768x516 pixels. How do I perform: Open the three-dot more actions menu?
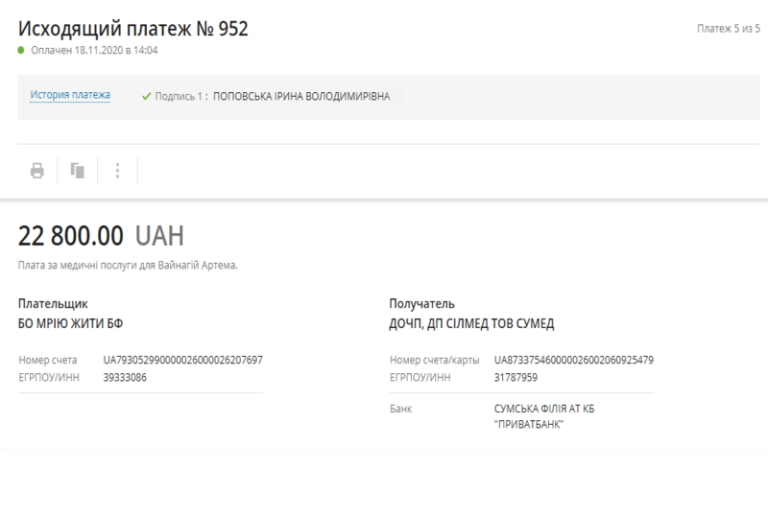[117, 171]
